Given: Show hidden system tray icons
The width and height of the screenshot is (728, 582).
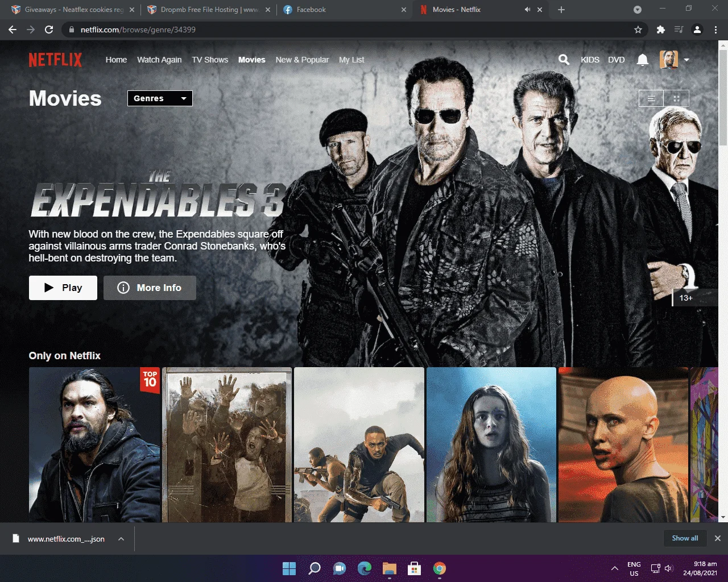Looking at the screenshot, I should (615, 568).
